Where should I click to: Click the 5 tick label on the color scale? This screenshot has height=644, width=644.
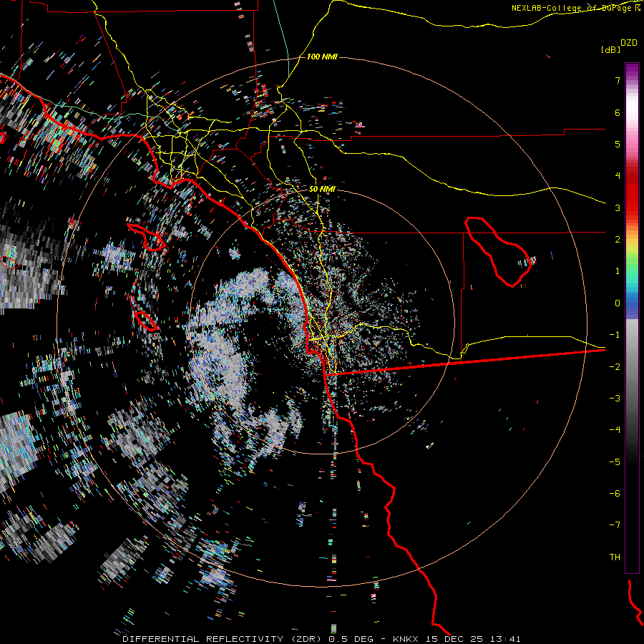click(x=618, y=144)
